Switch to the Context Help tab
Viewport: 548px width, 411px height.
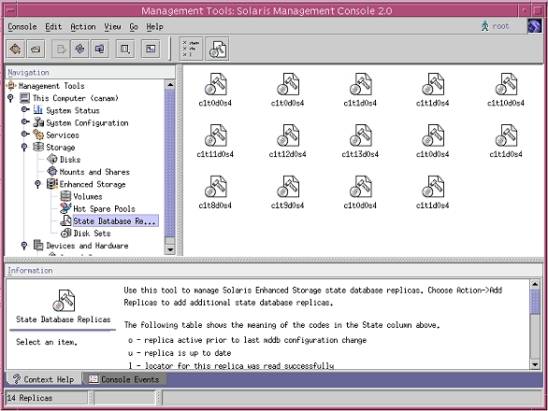[44, 379]
